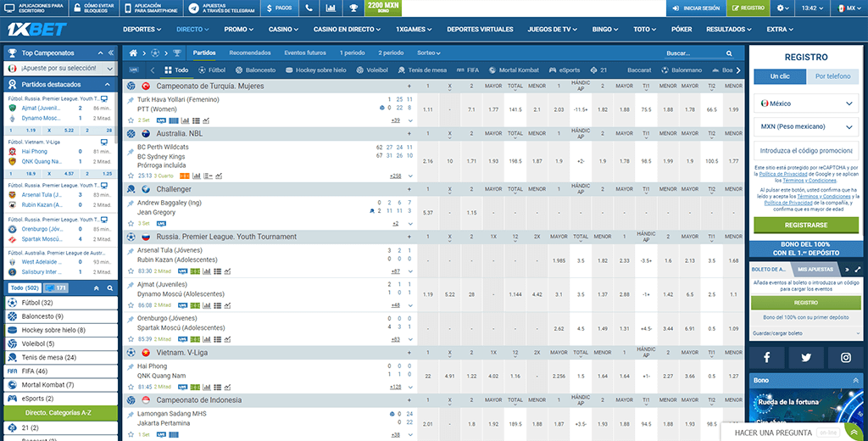Viewport: 868px width, 441px height.
Task: Click the home icon in the breadcrumb bar
Action: pos(133,53)
